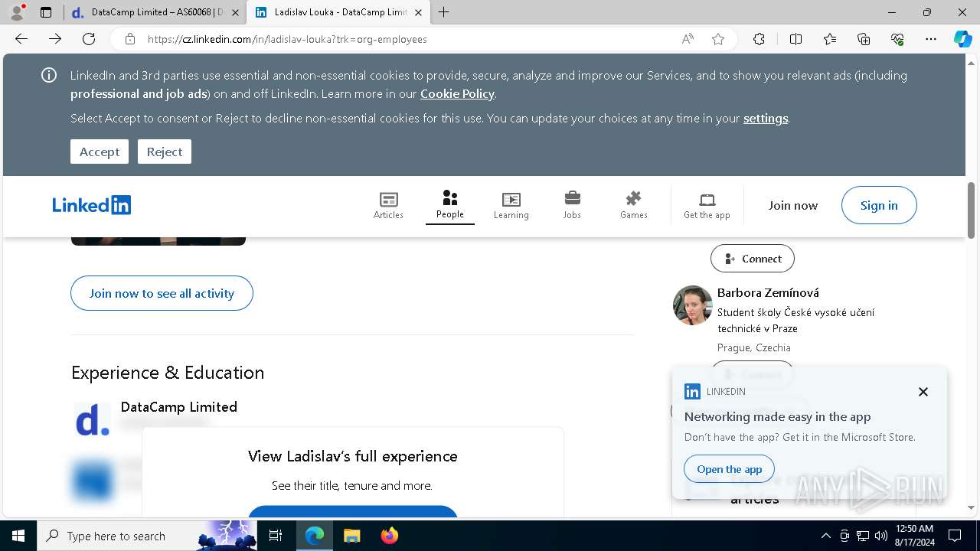The width and height of the screenshot is (980, 551).
Task: Click the DataCamp Limited company logo
Action: pyautogui.click(x=93, y=419)
